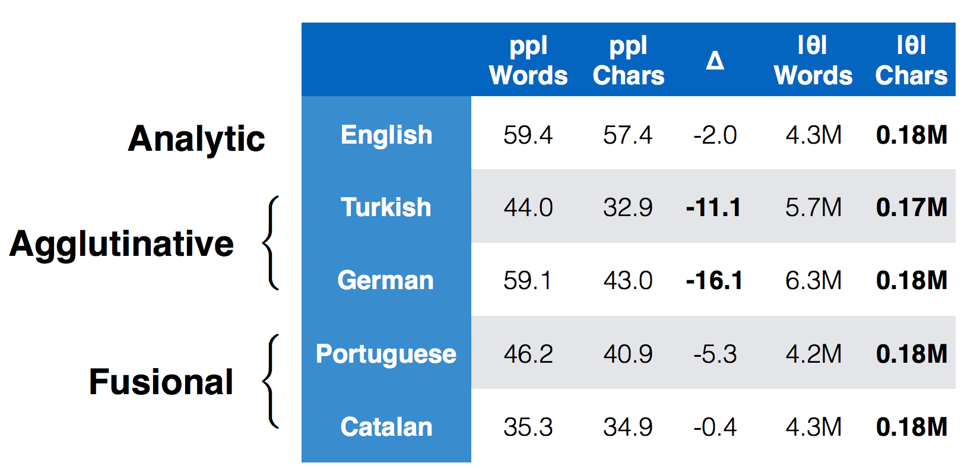Viewport: 980px width, 469px height.
Task: Click the 6.3M German parameters value
Action: click(813, 280)
